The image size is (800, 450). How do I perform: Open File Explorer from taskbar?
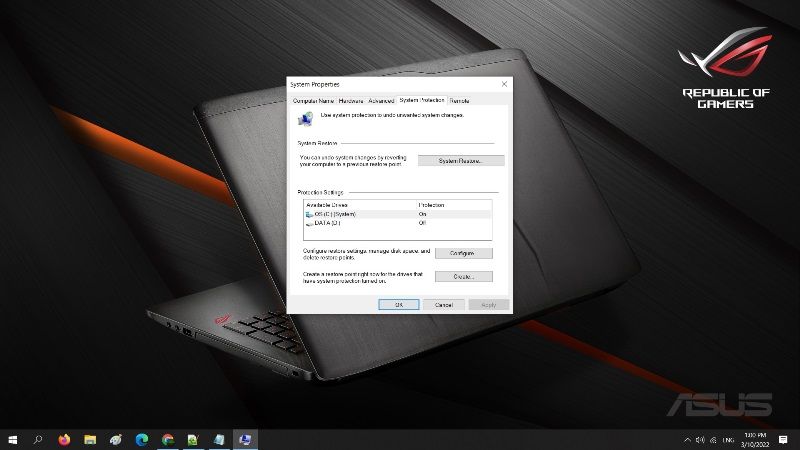point(90,439)
